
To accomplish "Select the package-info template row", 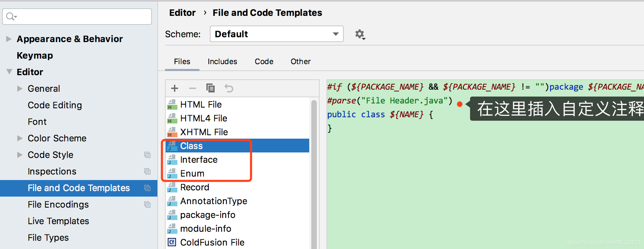I will click(x=237, y=215).
